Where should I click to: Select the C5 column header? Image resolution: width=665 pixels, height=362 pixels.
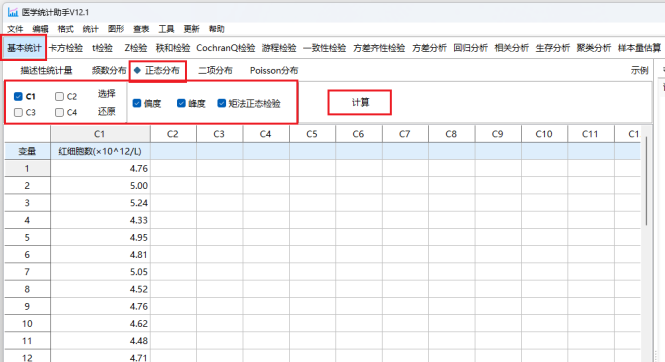(312, 134)
